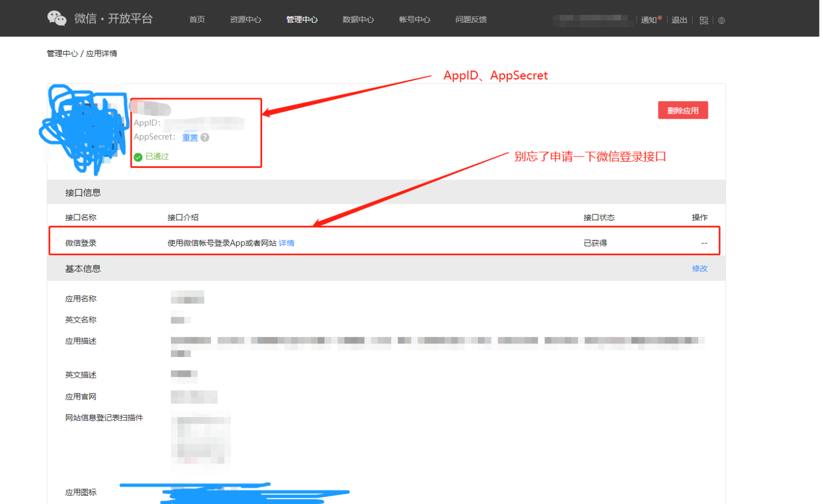Viewport: 823px width, 504px height.
Task: Click the 操作 column header
Action: pos(700,217)
